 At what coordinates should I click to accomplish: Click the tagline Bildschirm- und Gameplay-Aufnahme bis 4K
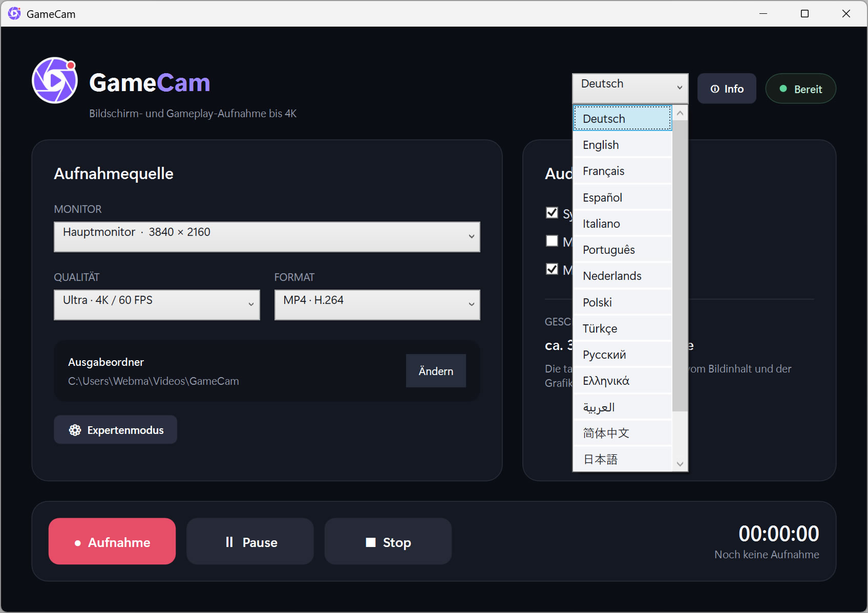point(193,114)
